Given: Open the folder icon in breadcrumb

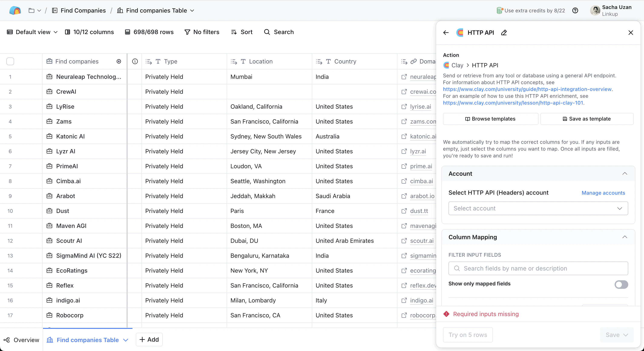Looking at the screenshot, I should click(32, 10).
